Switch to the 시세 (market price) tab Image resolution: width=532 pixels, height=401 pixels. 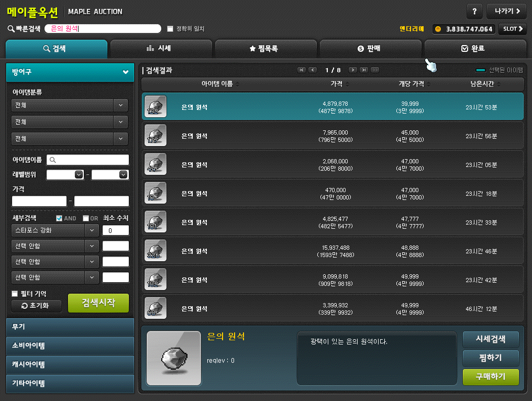point(161,49)
